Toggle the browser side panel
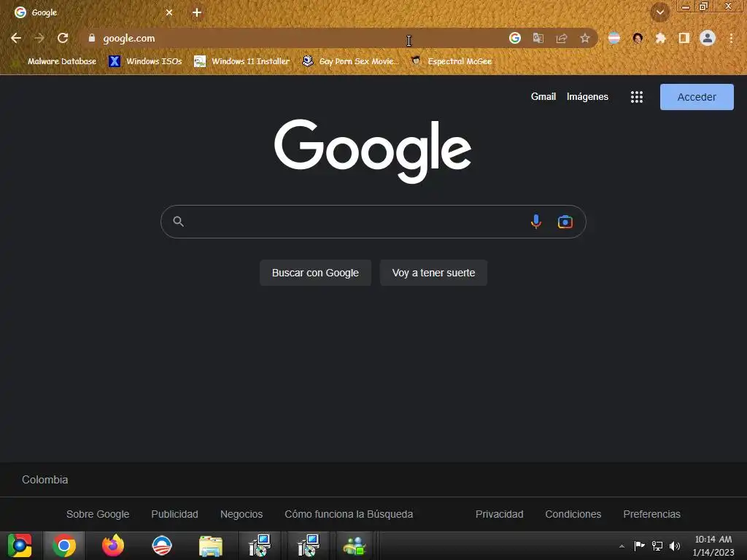The width and height of the screenshot is (747, 560). (684, 38)
